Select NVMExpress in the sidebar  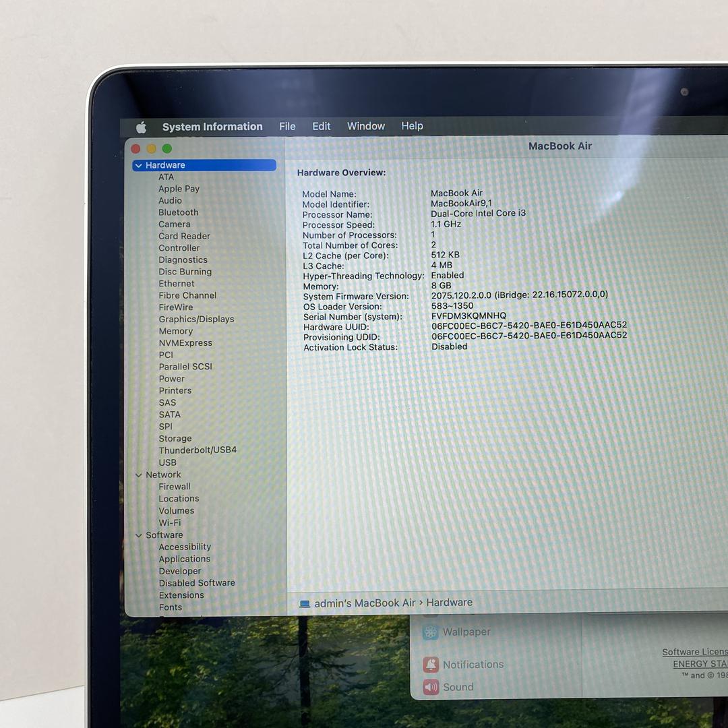click(x=185, y=343)
